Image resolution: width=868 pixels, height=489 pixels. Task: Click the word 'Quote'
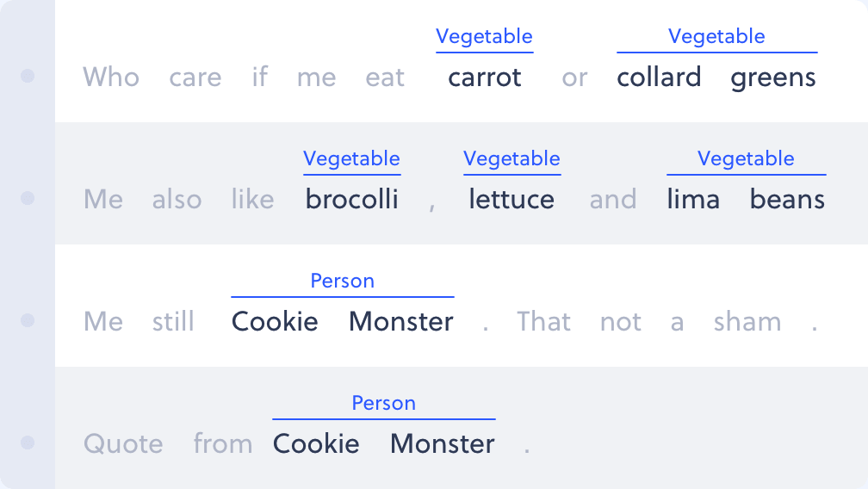123,443
